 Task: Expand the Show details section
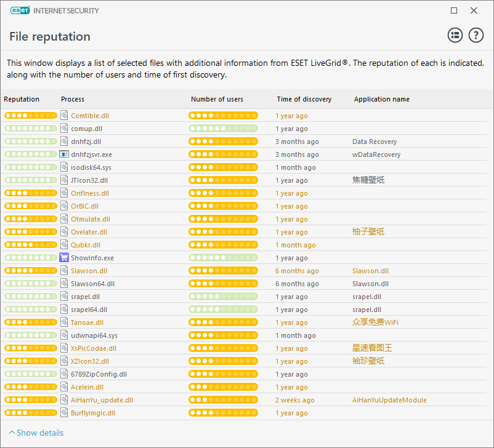point(36,433)
